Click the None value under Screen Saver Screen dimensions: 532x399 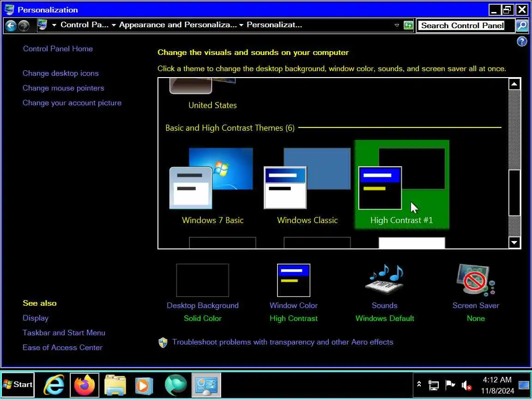pyautogui.click(x=476, y=318)
